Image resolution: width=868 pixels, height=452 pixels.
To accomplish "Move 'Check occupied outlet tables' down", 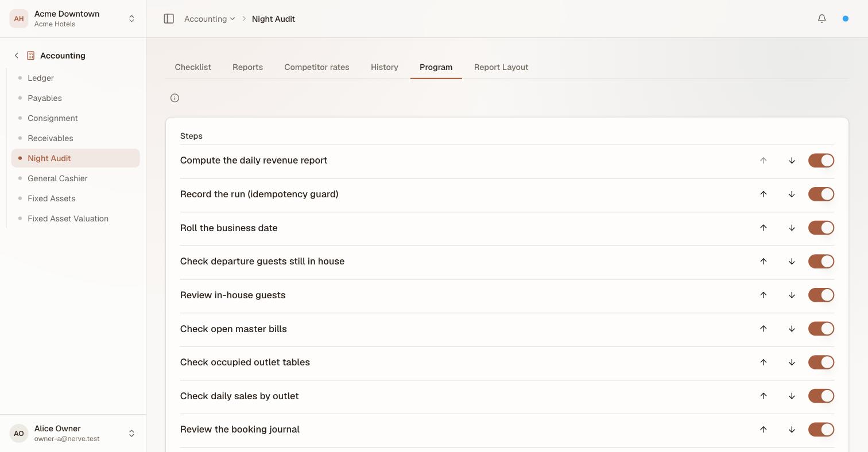I will coord(792,363).
